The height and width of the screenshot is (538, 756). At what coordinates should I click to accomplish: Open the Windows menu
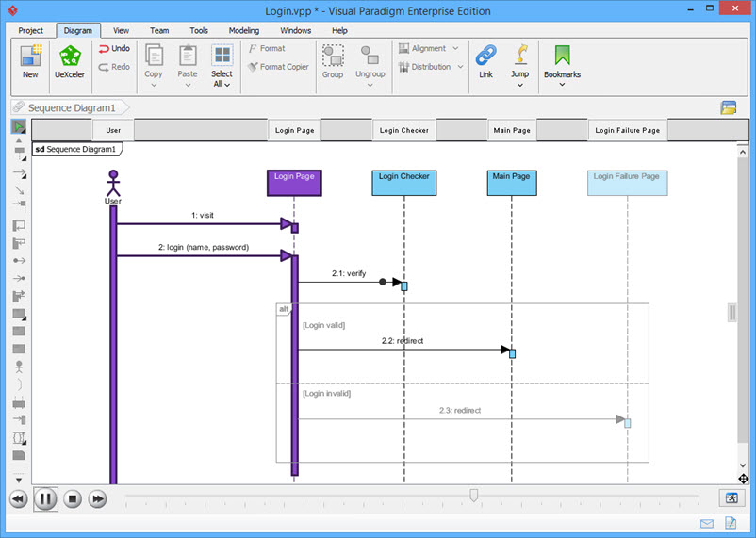point(296,30)
